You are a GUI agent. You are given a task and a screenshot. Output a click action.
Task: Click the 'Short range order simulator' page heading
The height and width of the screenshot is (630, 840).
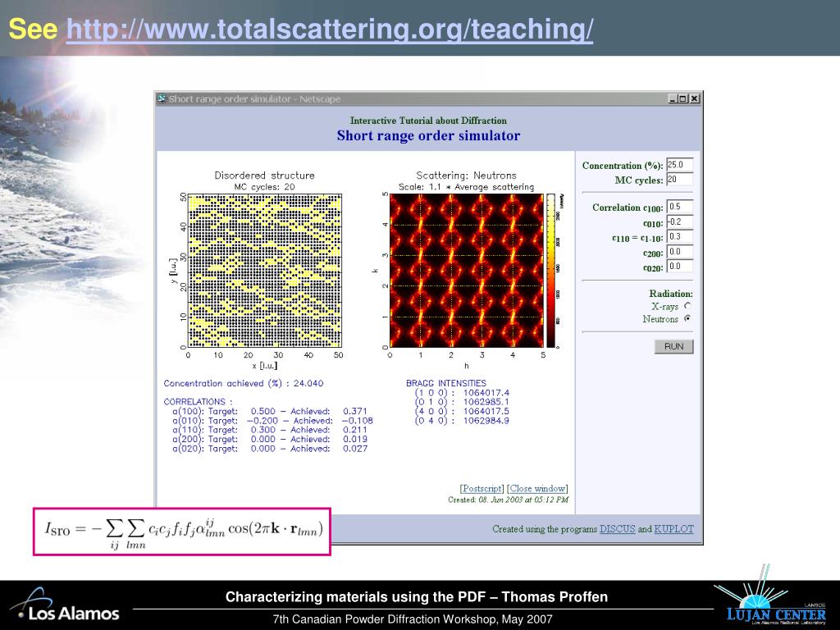click(x=428, y=135)
